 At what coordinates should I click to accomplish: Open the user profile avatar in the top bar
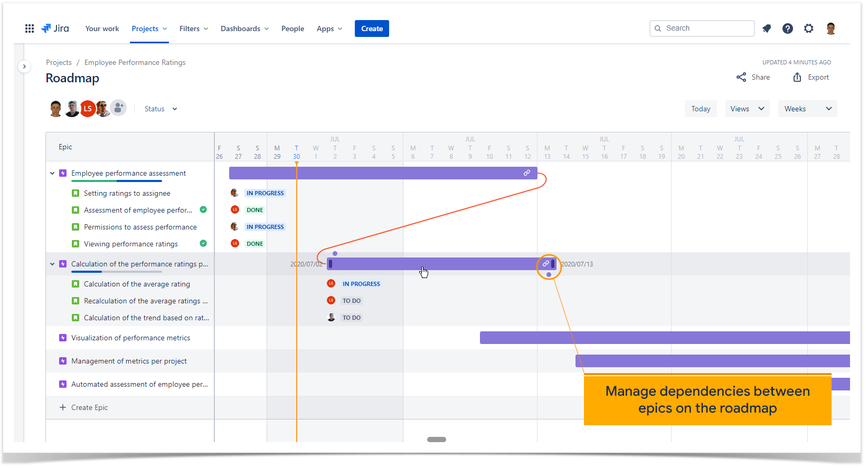coord(831,28)
